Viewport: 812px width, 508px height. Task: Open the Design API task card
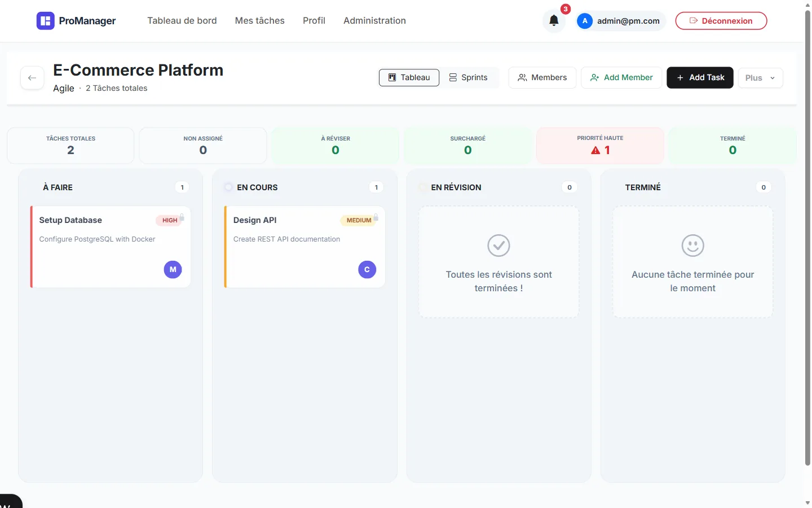pyautogui.click(x=304, y=247)
